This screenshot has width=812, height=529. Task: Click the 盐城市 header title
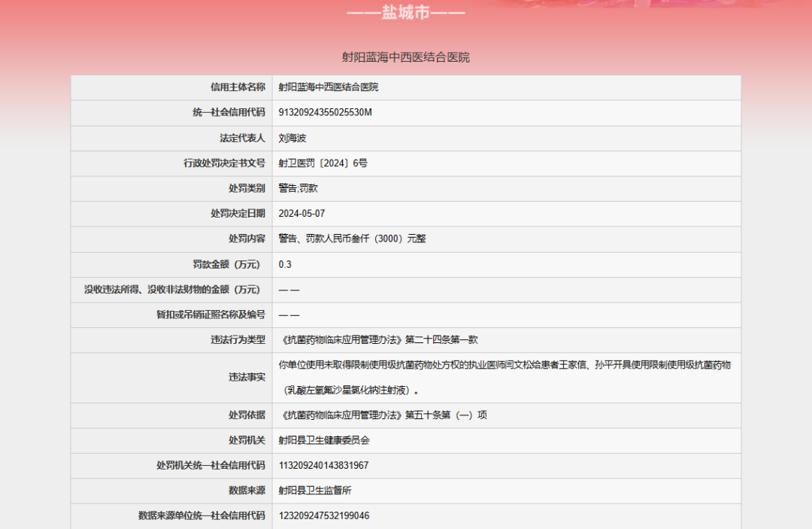point(405,13)
